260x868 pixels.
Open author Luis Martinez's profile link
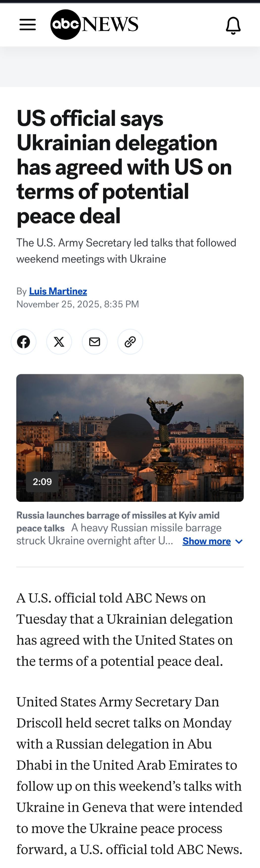pos(58,291)
